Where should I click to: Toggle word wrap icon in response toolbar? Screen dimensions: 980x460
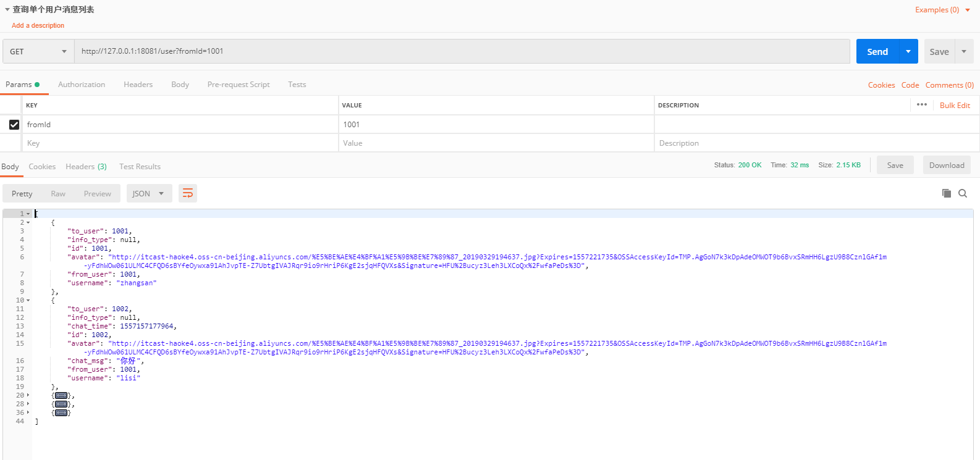(188, 193)
